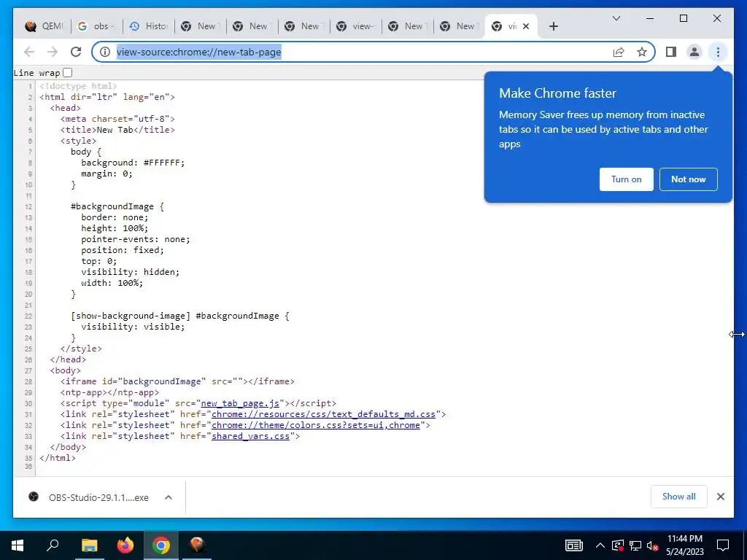Switch to the inactive view-source tab
The height and width of the screenshot is (560, 747).
356,26
